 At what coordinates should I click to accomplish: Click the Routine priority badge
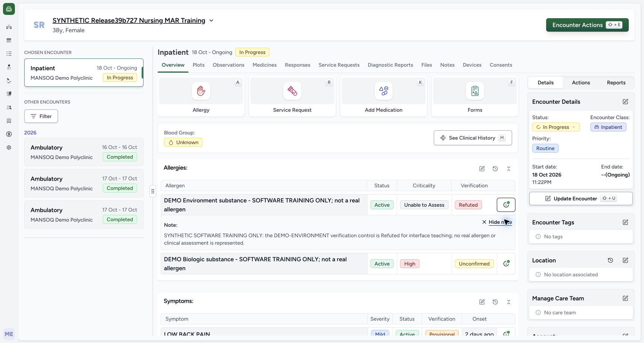545,148
